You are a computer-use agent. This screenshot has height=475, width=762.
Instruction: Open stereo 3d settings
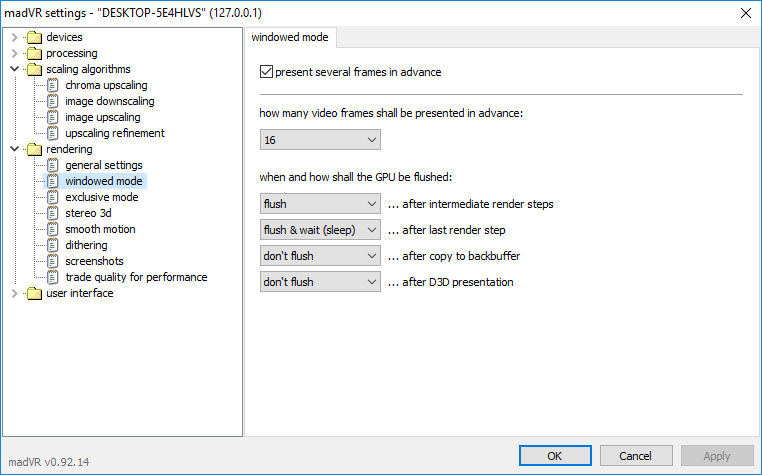[88, 213]
